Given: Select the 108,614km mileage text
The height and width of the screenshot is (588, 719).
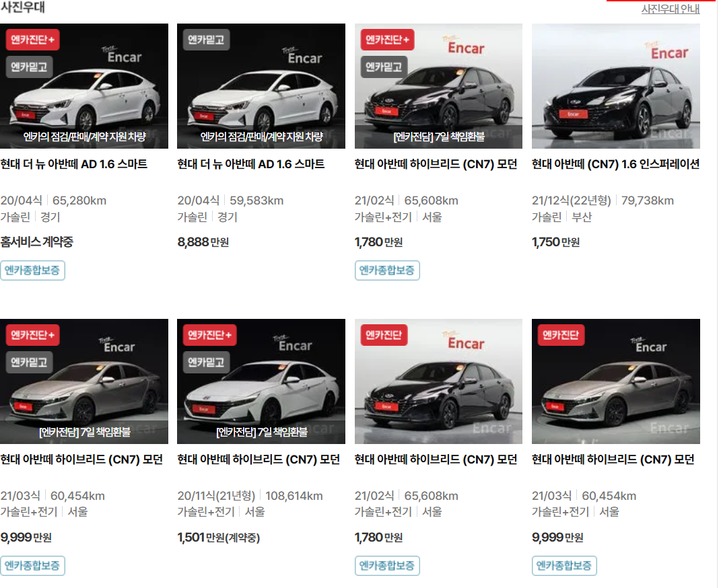Looking at the screenshot, I should 294,496.
